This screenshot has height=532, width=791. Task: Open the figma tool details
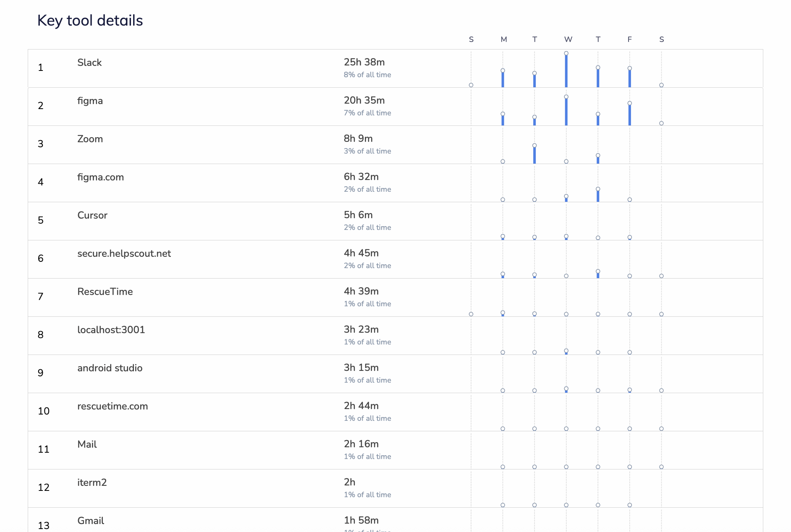(395, 107)
